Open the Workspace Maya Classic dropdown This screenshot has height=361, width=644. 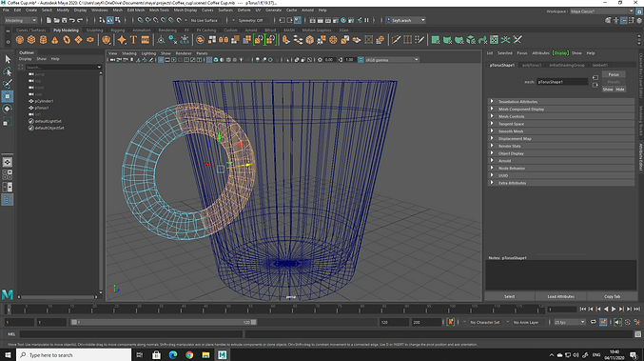pos(602,11)
